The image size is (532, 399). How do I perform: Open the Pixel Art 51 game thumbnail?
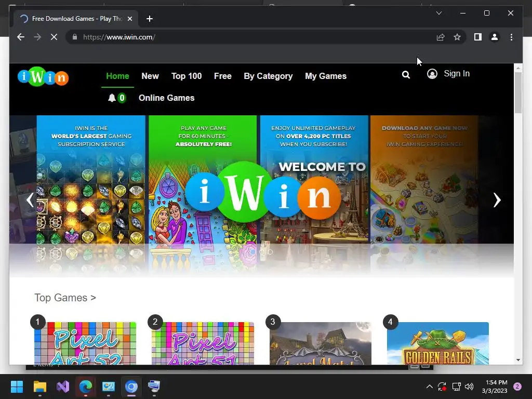tap(203, 343)
